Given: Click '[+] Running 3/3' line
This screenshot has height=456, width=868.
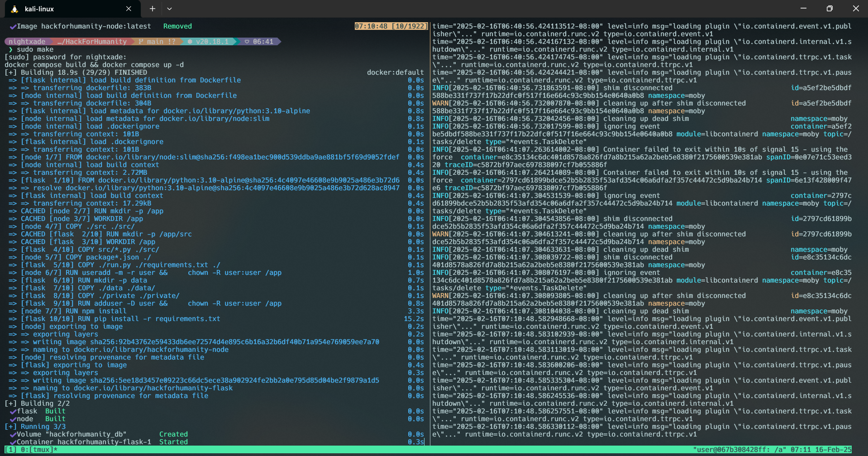Looking at the screenshot, I should tap(35, 427).
